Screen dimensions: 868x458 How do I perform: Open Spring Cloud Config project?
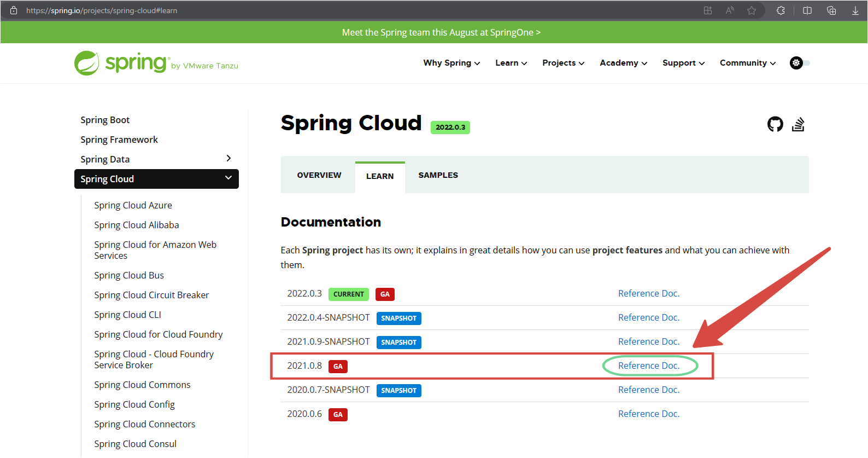pyautogui.click(x=134, y=404)
